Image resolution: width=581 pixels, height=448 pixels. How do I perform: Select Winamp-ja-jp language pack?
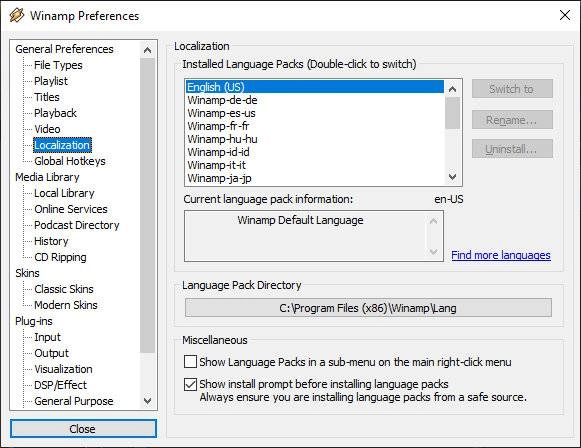[315, 178]
